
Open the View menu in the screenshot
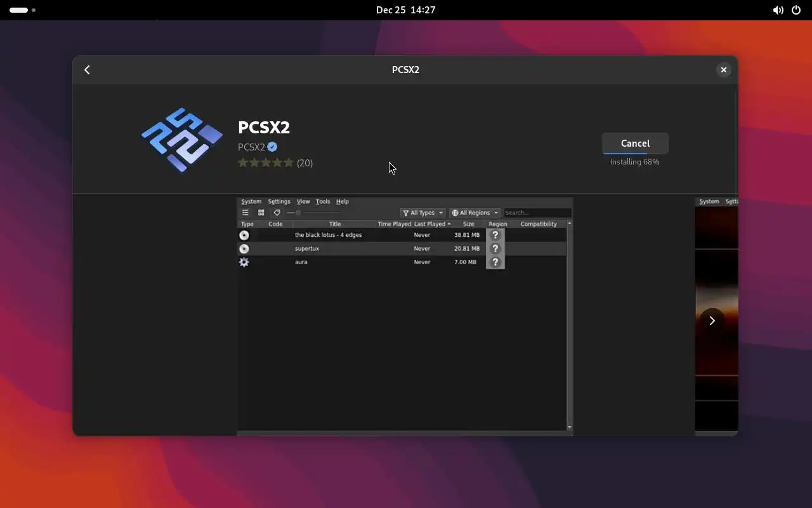tap(303, 201)
